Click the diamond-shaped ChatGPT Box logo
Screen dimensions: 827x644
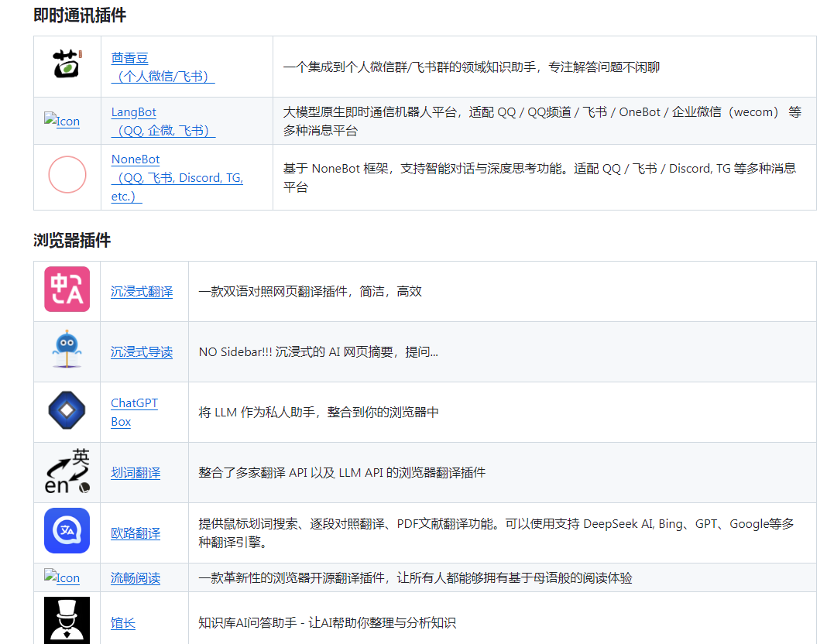point(67,411)
